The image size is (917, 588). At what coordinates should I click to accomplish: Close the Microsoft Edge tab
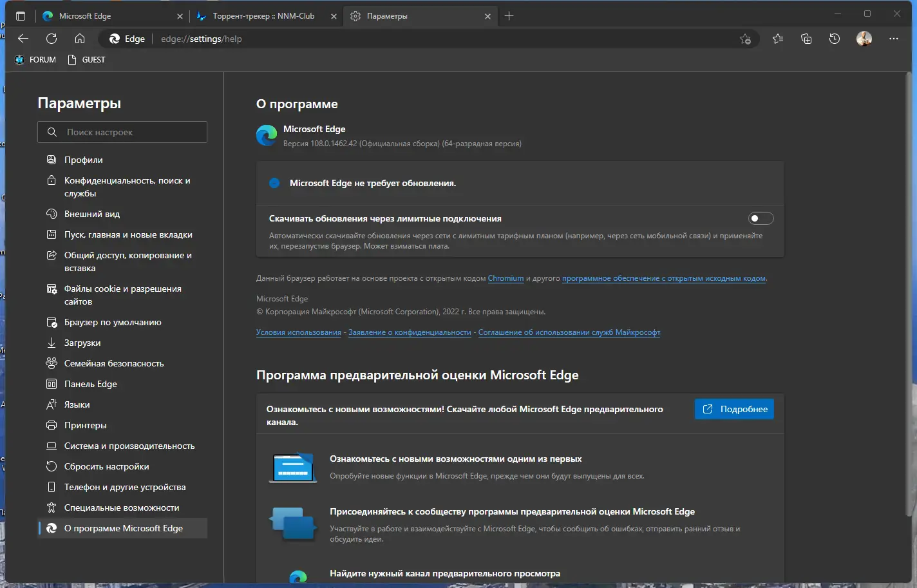pos(180,16)
